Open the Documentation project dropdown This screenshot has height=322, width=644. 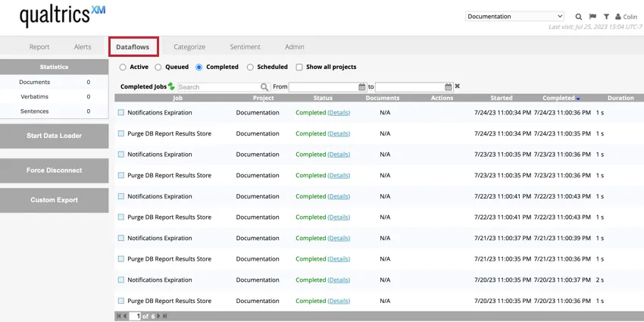point(514,16)
